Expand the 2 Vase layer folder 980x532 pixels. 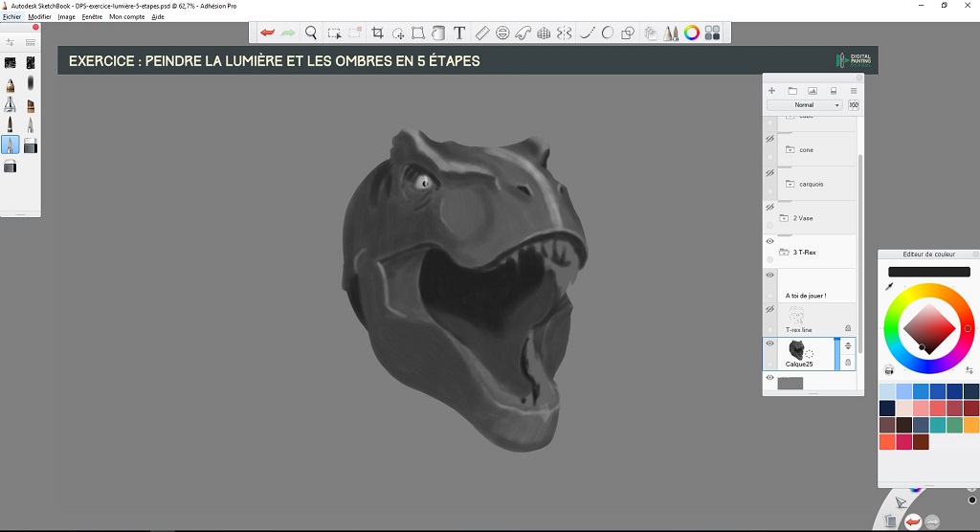click(785, 218)
